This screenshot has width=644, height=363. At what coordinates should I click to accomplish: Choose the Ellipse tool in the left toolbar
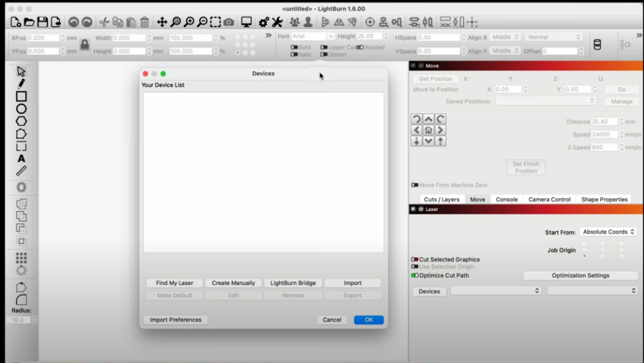pyautogui.click(x=21, y=109)
